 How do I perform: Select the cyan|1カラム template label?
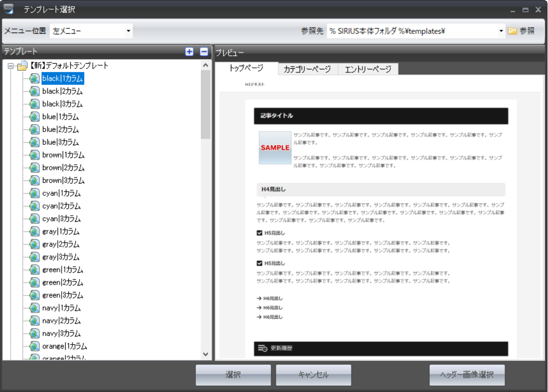[61, 193]
